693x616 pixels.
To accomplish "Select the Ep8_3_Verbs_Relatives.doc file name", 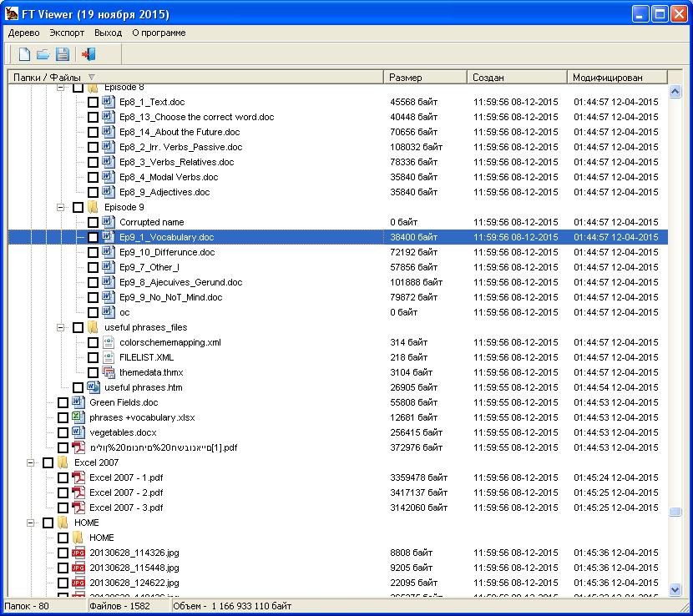I will point(177,162).
